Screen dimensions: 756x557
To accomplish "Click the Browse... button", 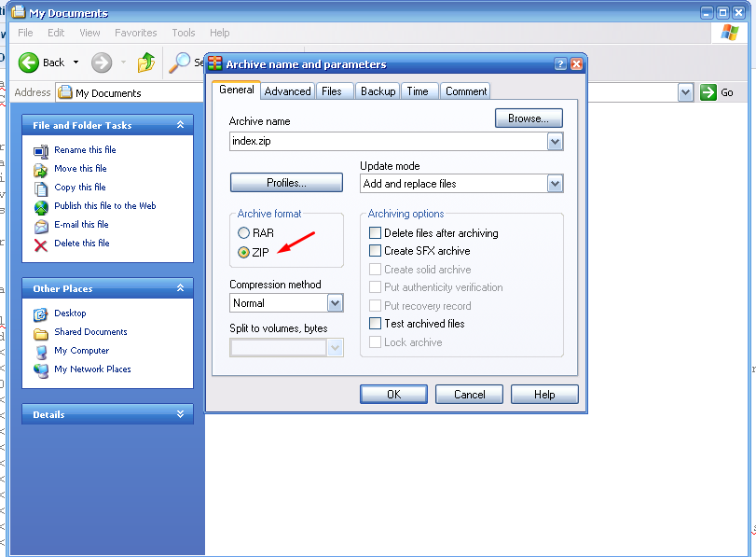I will (529, 118).
